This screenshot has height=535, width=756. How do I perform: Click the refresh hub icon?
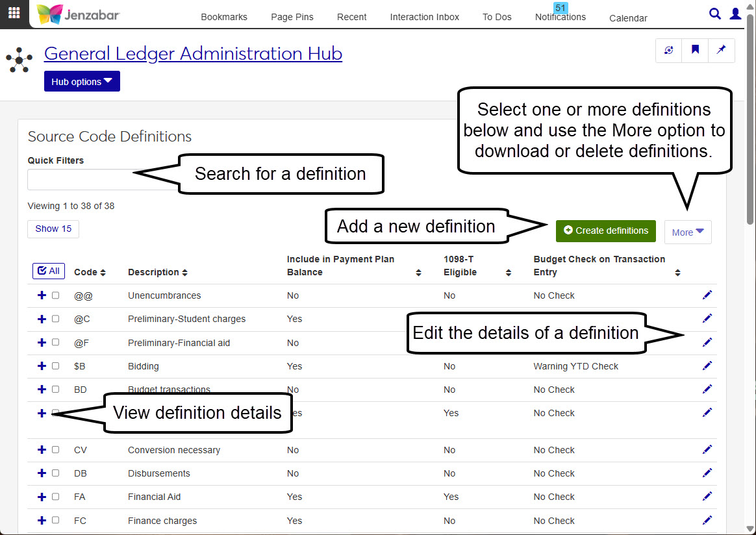669,50
